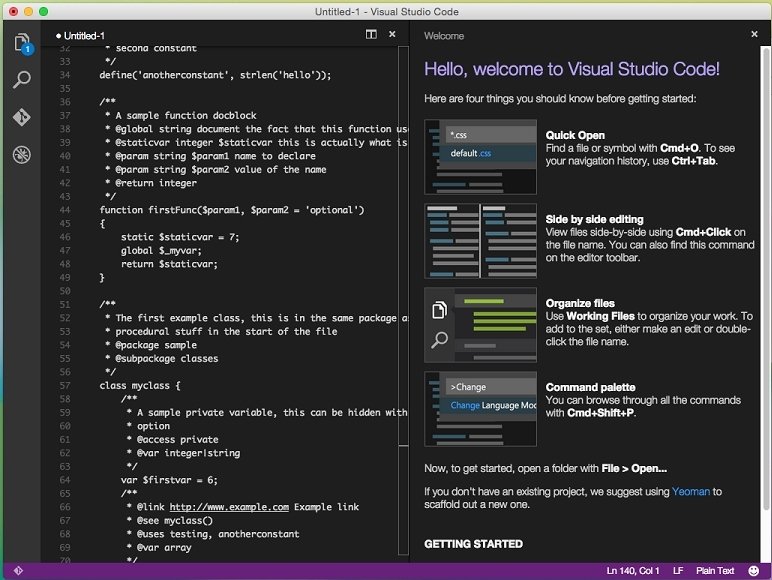Click the Side by side editing heading

(594, 219)
